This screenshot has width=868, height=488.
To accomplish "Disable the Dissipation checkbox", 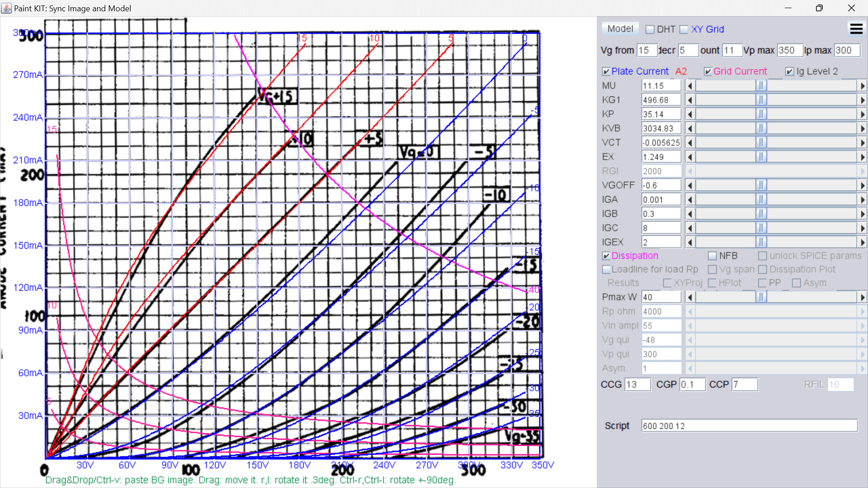I will (x=606, y=256).
